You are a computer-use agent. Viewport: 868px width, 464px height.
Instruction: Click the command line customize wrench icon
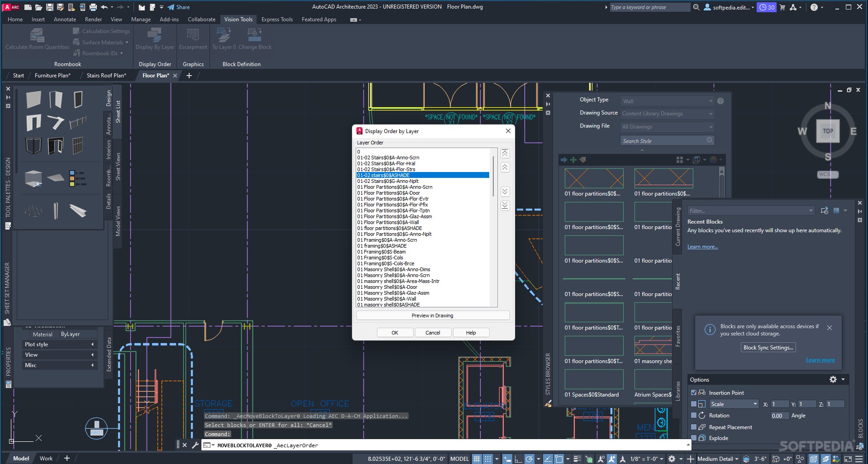(195, 445)
